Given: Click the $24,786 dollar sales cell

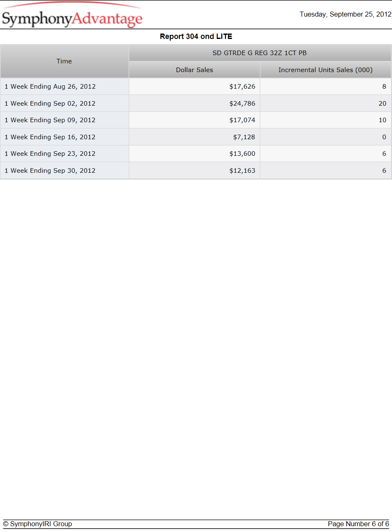Looking at the screenshot, I should click(x=194, y=104).
